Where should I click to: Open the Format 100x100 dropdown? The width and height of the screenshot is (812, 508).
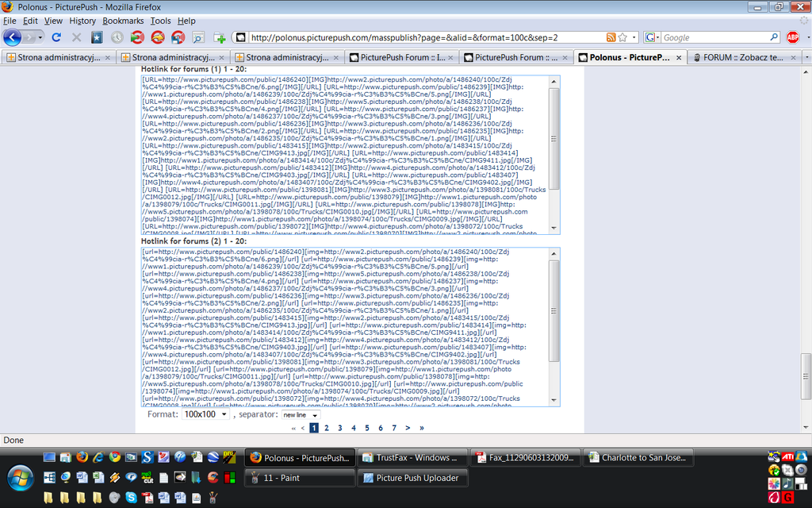205,414
